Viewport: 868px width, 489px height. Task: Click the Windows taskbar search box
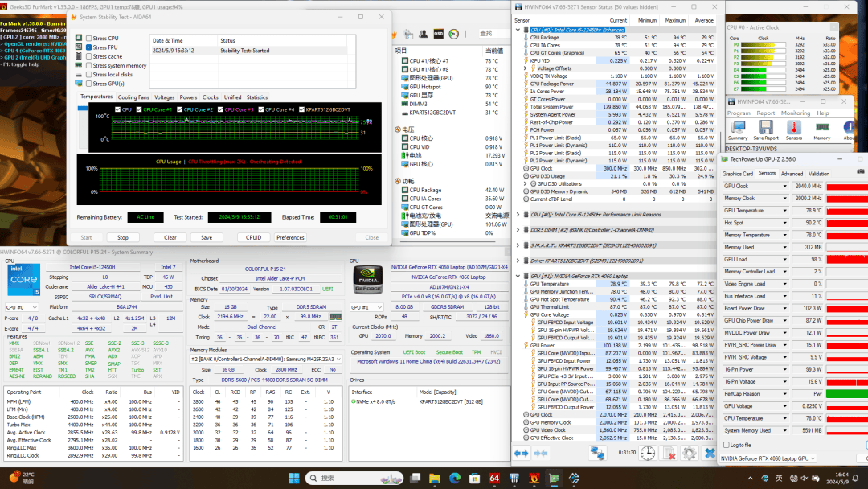click(x=354, y=478)
